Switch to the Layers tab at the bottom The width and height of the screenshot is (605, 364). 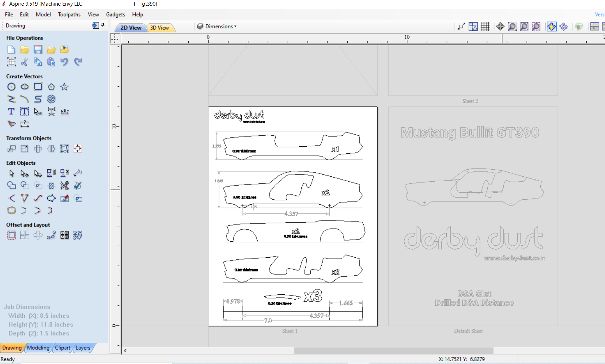(x=82, y=348)
